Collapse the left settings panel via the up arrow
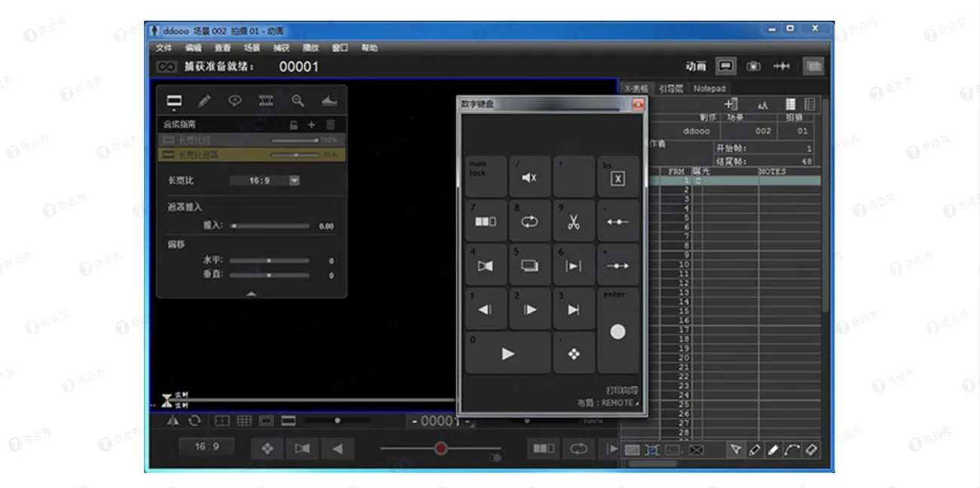980x488 pixels. [251, 294]
